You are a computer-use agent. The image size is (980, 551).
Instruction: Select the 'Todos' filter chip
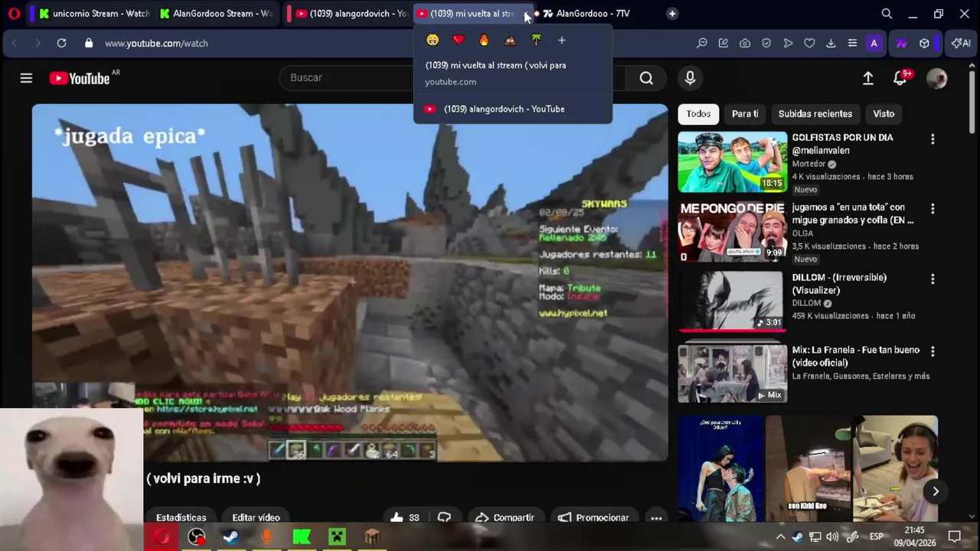click(x=698, y=114)
